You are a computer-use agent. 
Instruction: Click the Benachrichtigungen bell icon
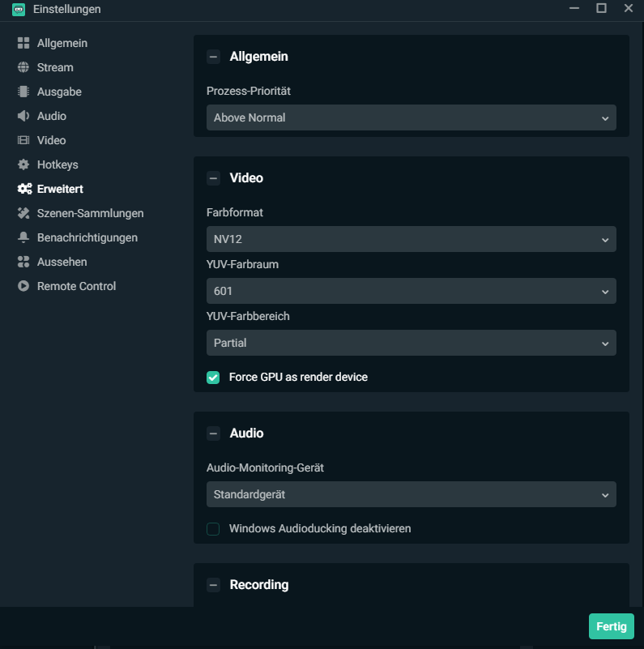23,237
